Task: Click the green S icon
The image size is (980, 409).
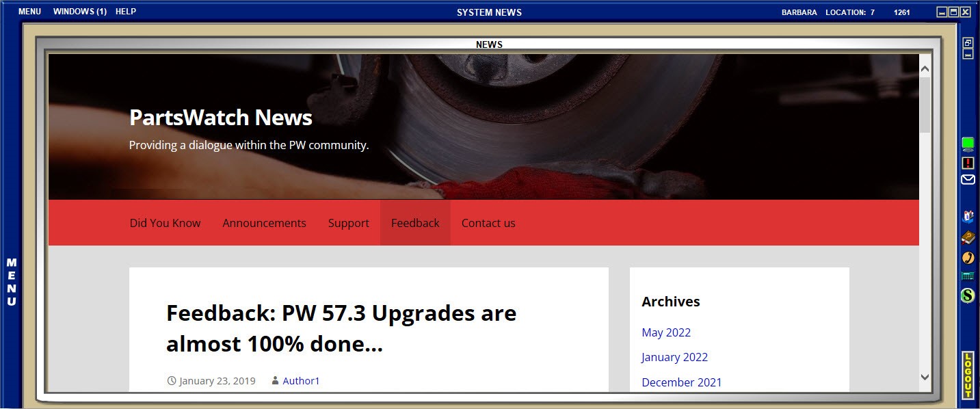Action: (968, 295)
